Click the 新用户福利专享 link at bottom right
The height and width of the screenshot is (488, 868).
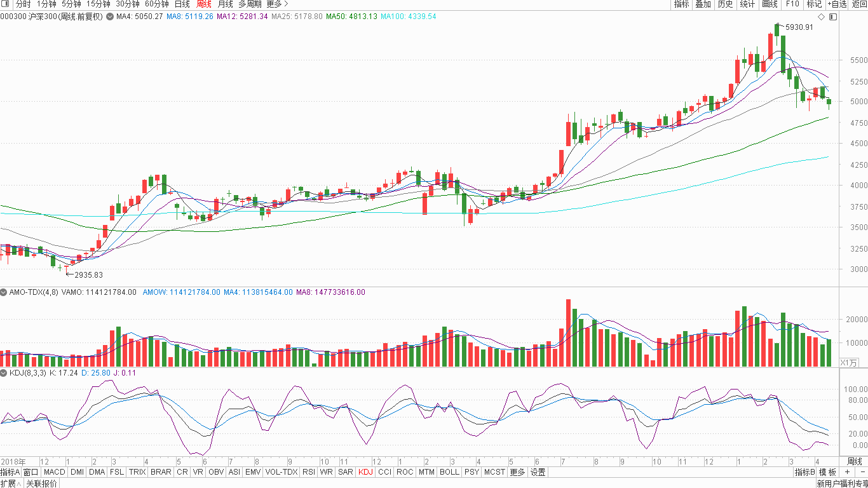[x=842, y=484]
